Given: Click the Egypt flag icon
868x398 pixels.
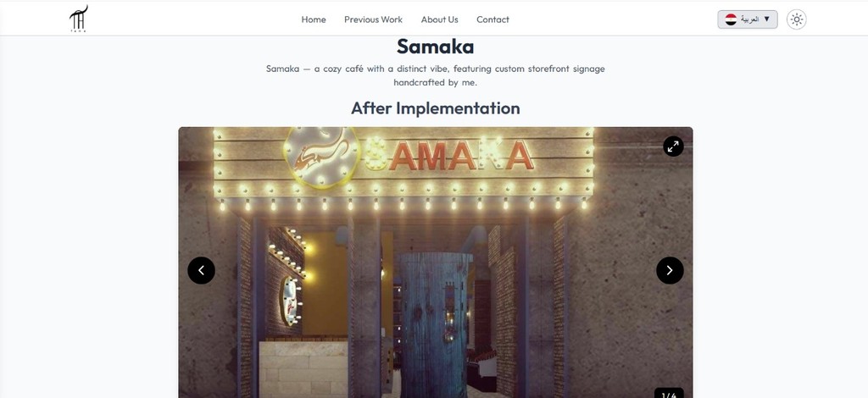Looking at the screenshot, I should tap(731, 19).
